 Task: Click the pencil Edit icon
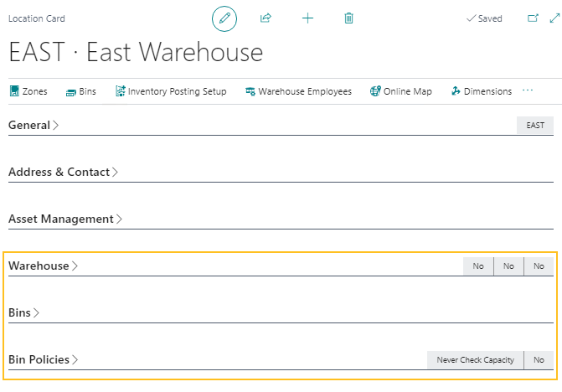(224, 18)
